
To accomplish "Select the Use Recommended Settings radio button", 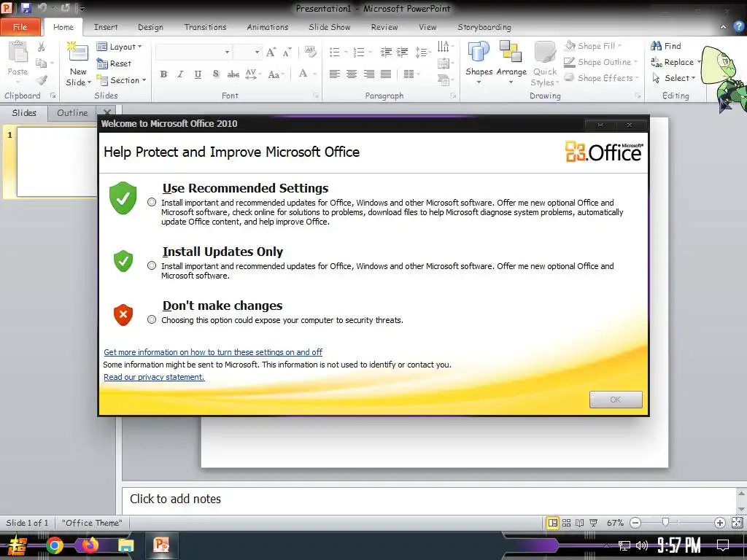I will 152,203.
